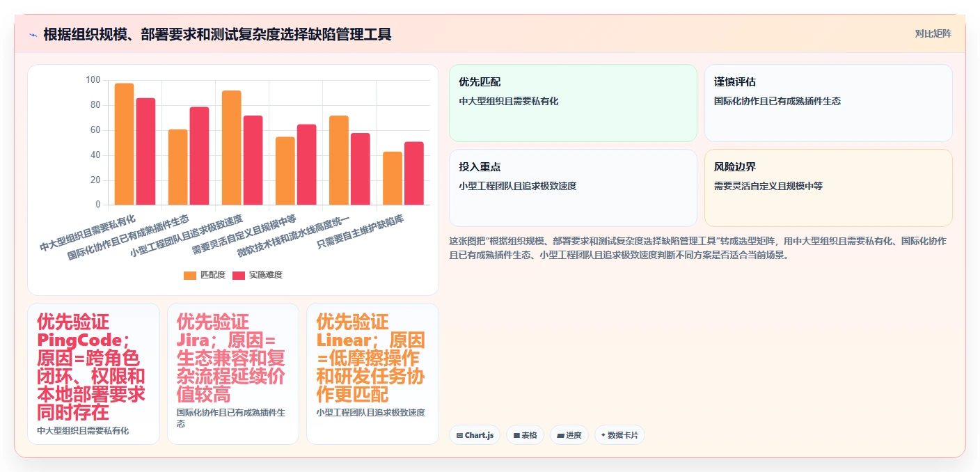Click red 实施难度 bar for 微软技术栈和流水线高度统一
Image resolution: width=980 pixels, height=472 pixels.
click(x=360, y=169)
